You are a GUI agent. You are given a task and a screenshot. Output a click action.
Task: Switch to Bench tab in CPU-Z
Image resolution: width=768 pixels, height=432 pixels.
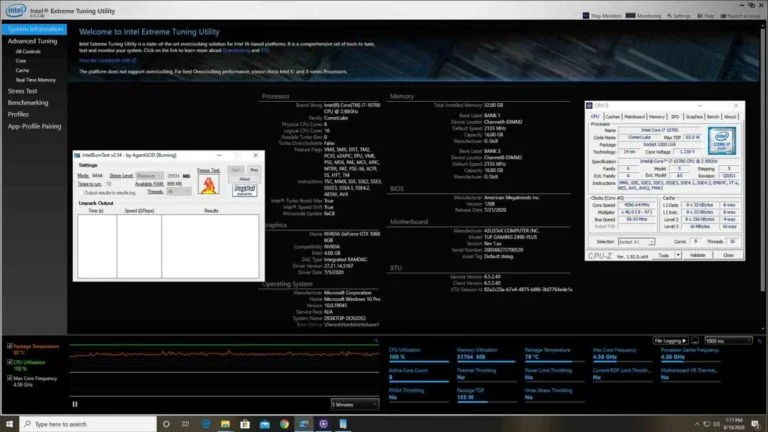713,117
